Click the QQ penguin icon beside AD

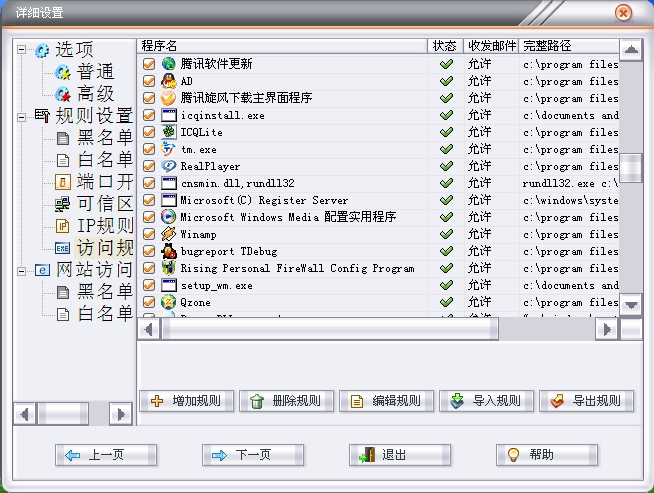[x=169, y=81]
